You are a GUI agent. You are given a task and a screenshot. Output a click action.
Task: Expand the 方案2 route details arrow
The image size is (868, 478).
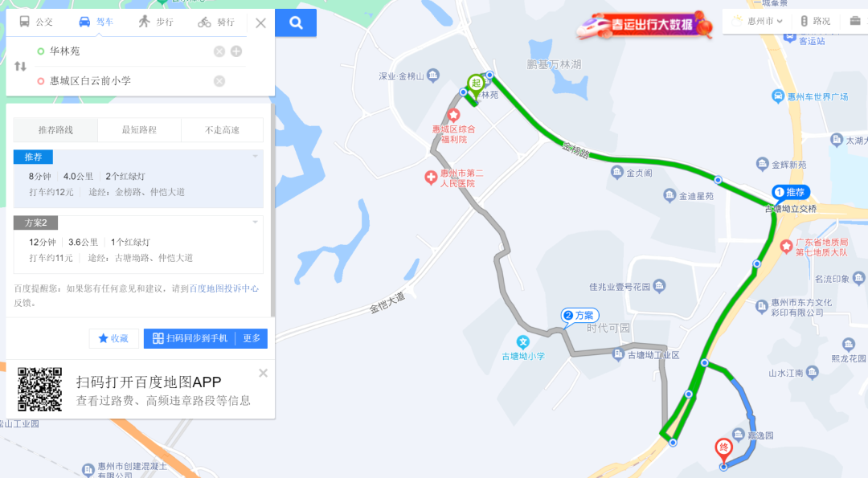coord(256,223)
